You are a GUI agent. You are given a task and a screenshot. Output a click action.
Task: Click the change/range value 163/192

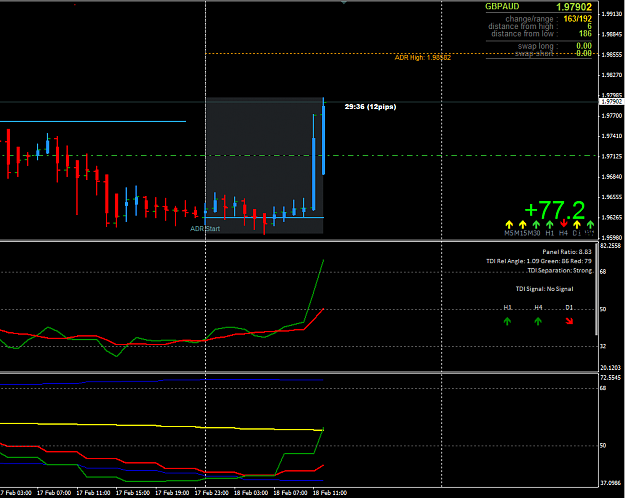(x=578, y=19)
